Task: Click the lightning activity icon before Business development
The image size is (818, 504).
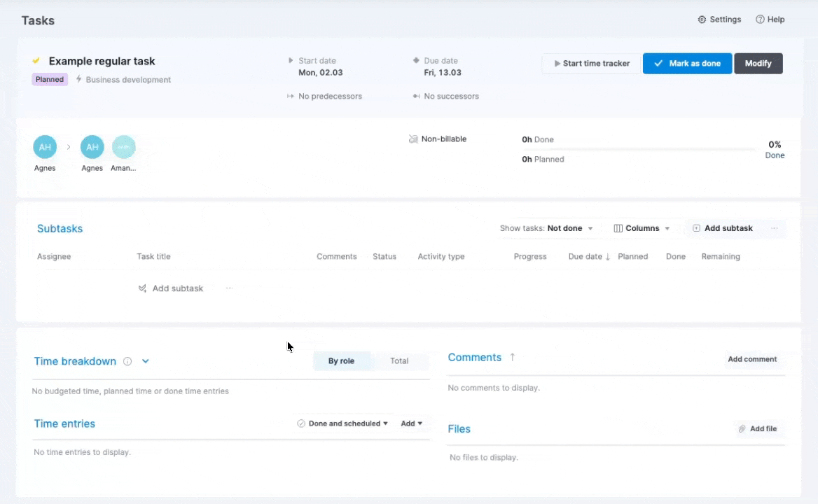Action: click(x=78, y=79)
